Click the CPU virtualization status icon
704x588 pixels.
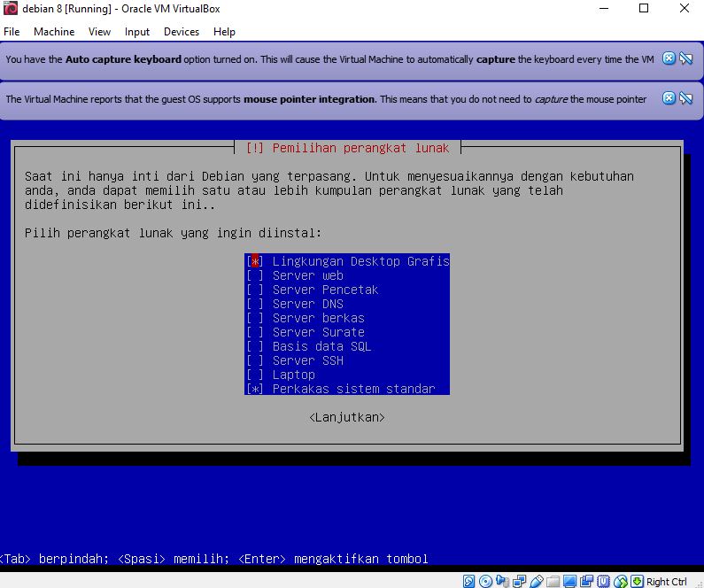pyautogui.click(x=604, y=581)
